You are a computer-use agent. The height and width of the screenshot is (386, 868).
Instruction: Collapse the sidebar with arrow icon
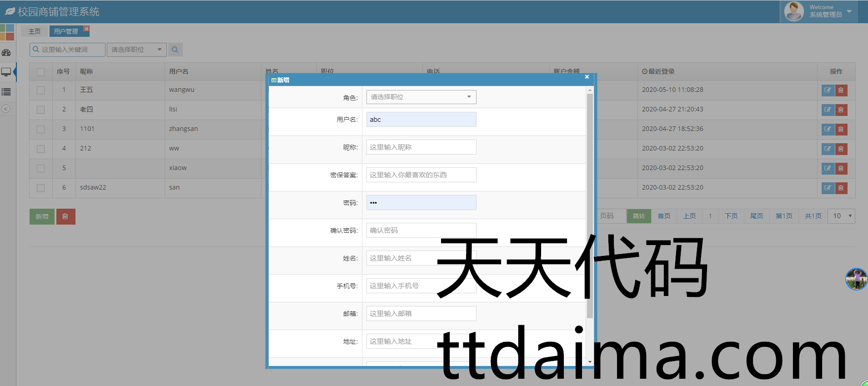pos(6,109)
